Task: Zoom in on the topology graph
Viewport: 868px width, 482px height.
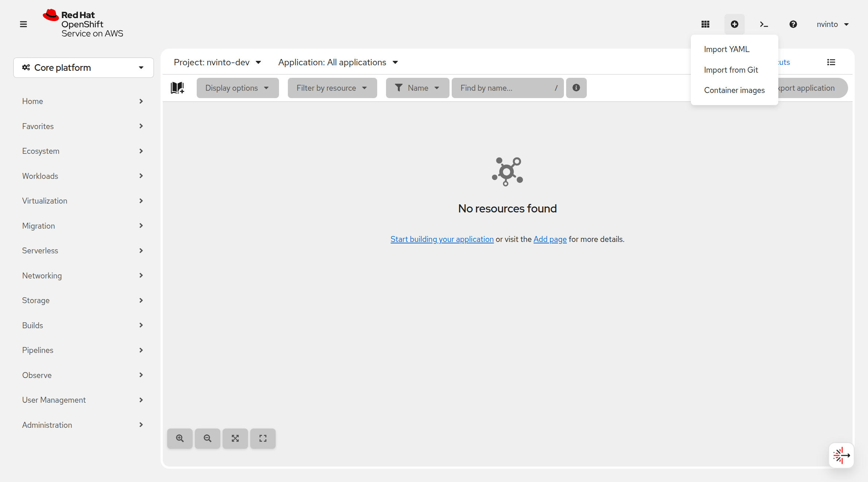Action: 180,438
